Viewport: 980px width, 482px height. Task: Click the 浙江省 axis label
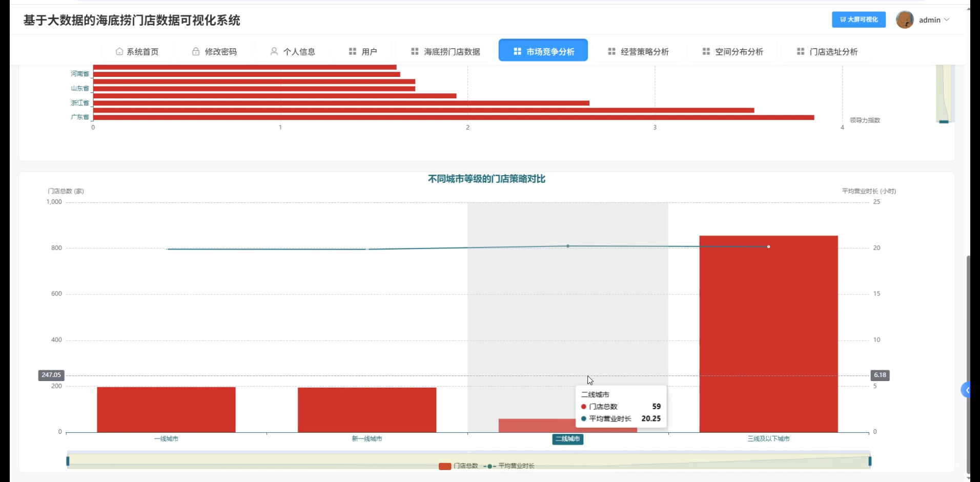pos(80,103)
